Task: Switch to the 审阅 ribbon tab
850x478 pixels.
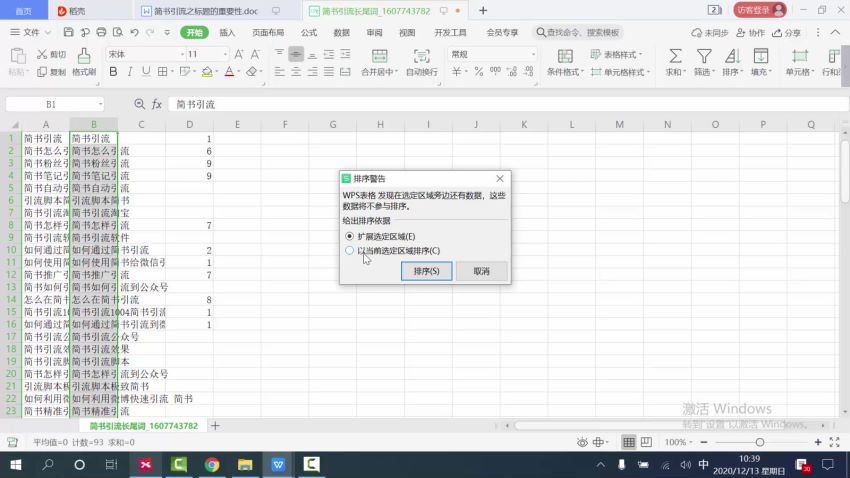Action: [374, 33]
